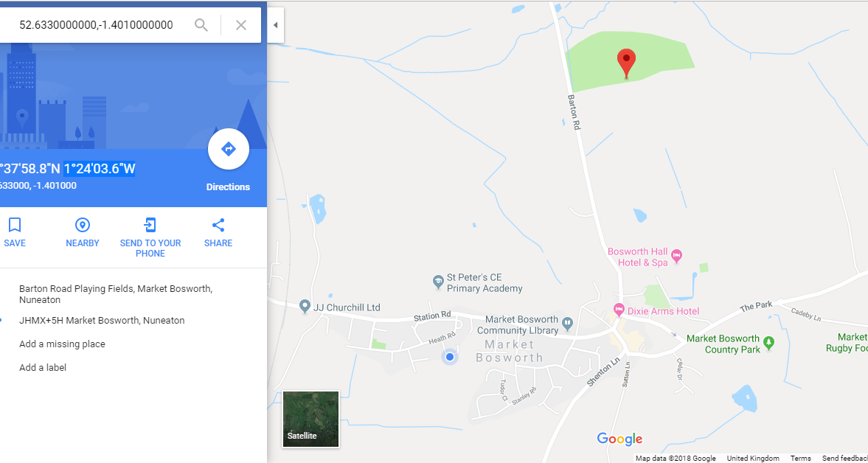Collapse the side panel arrow

[x=275, y=25]
